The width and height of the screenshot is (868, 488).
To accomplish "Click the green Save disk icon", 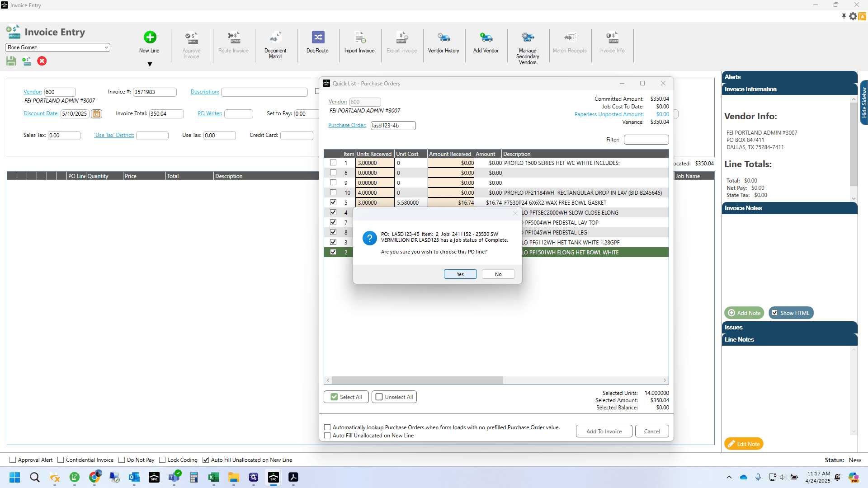I will pyautogui.click(x=11, y=61).
